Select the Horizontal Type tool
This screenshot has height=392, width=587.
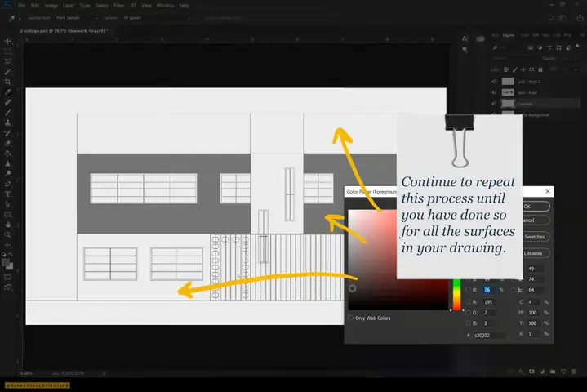pyautogui.click(x=8, y=194)
